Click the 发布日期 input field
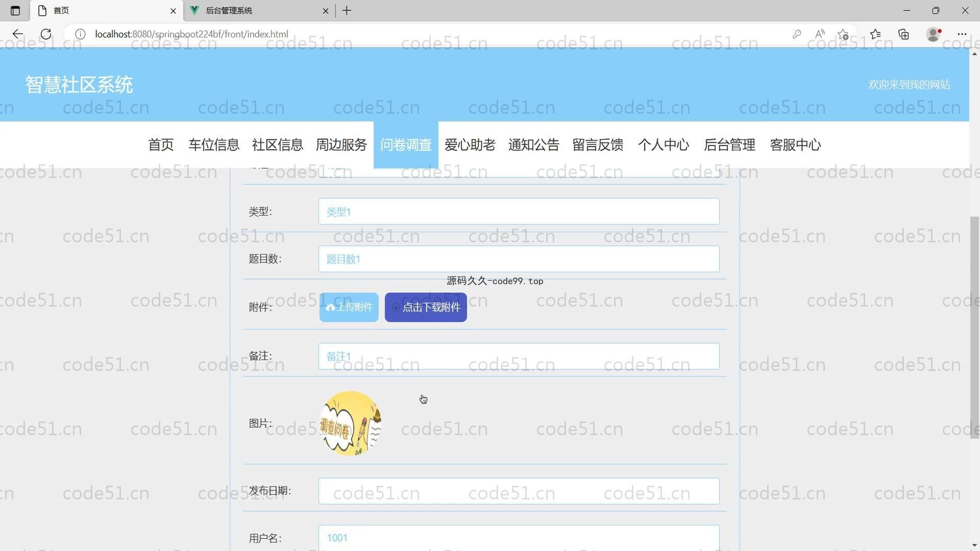Image resolution: width=980 pixels, height=551 pixels. point(519,491)
